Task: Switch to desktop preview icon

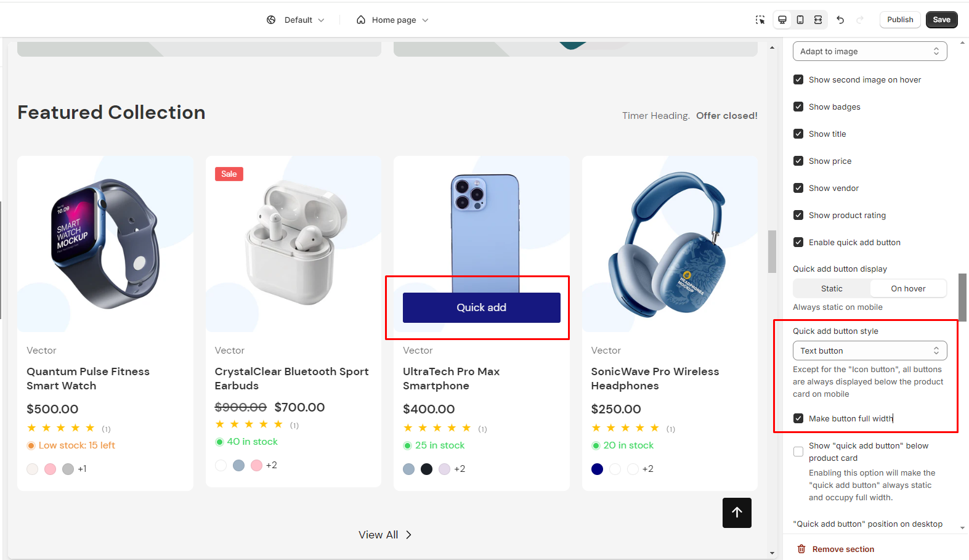Action: click(x=782, y=20)
